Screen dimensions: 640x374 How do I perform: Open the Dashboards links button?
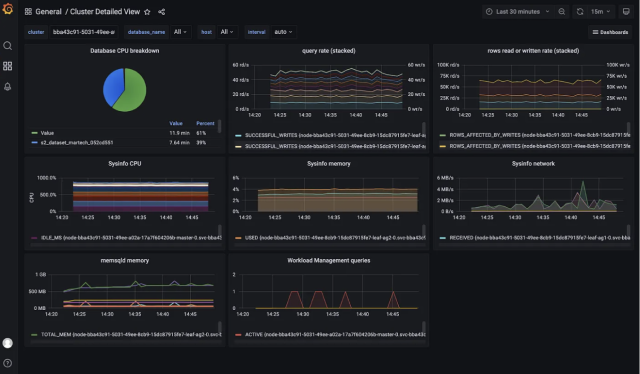click(610, 32)
